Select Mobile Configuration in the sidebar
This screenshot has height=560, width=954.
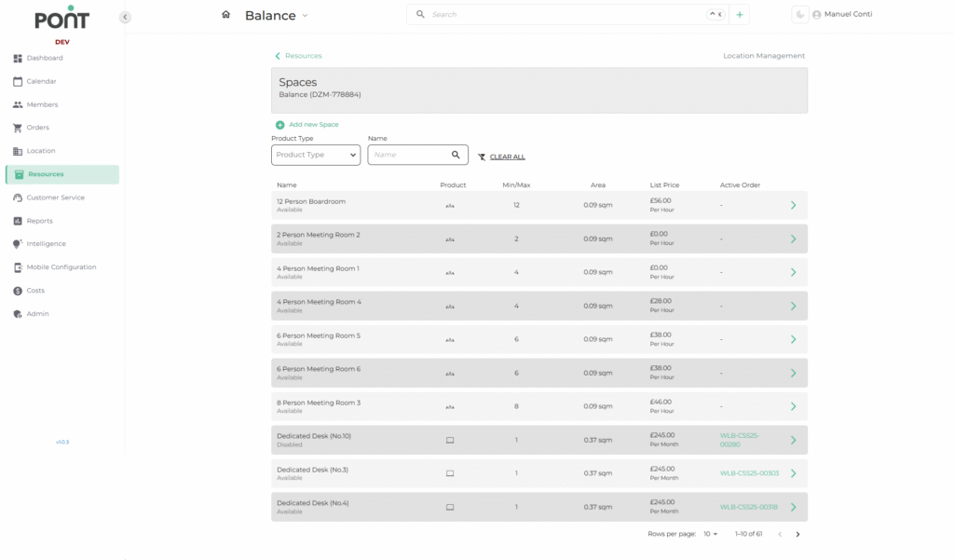pos(61,267)
